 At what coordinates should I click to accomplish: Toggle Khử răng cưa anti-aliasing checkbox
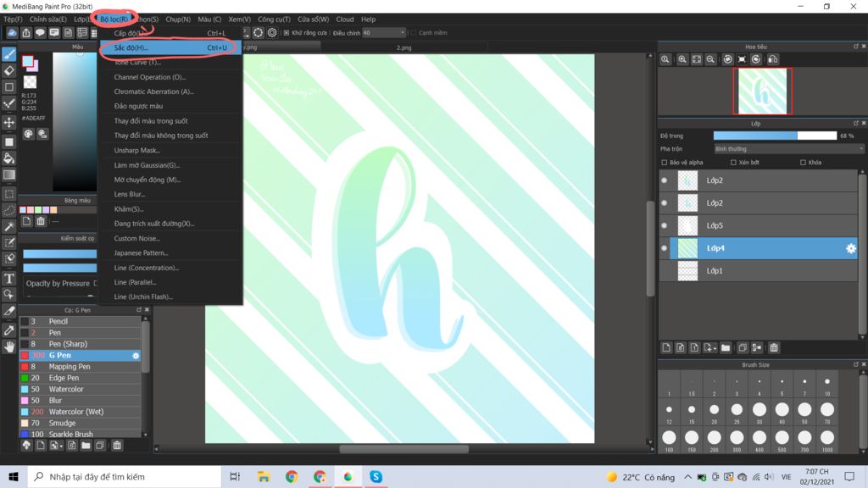pyautogui.click(x=287, y=33)
